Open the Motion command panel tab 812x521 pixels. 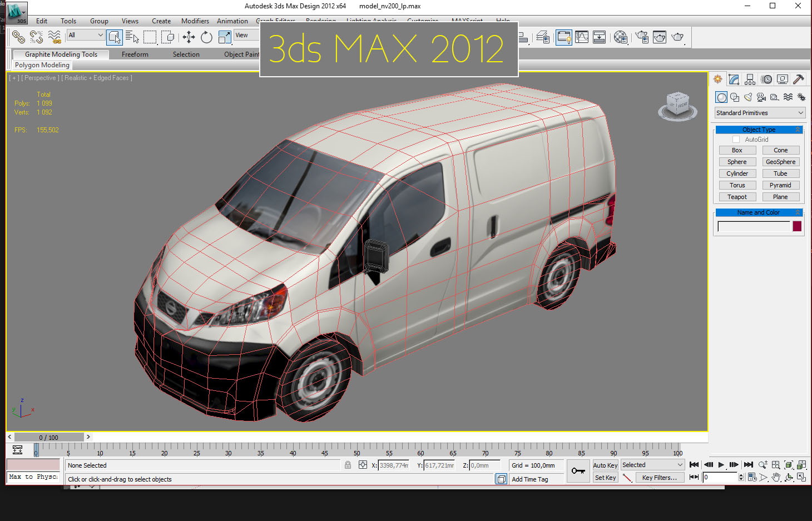(766, 80)
